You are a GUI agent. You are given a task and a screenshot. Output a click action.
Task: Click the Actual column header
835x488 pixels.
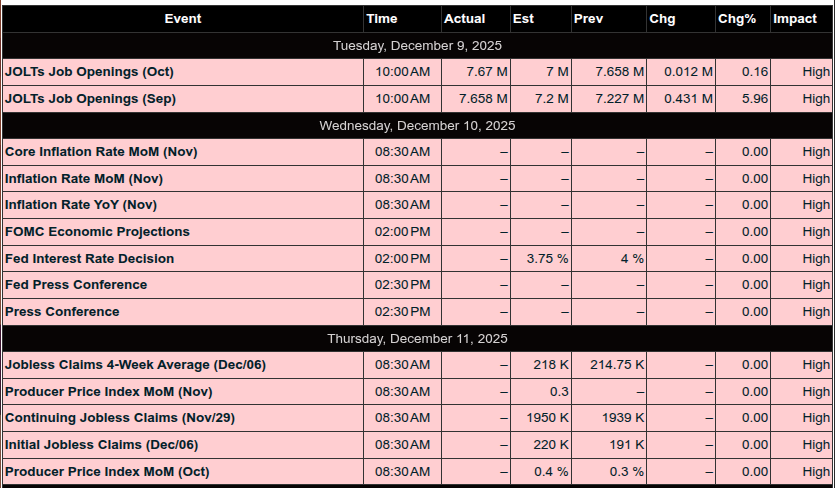point(464,19)
